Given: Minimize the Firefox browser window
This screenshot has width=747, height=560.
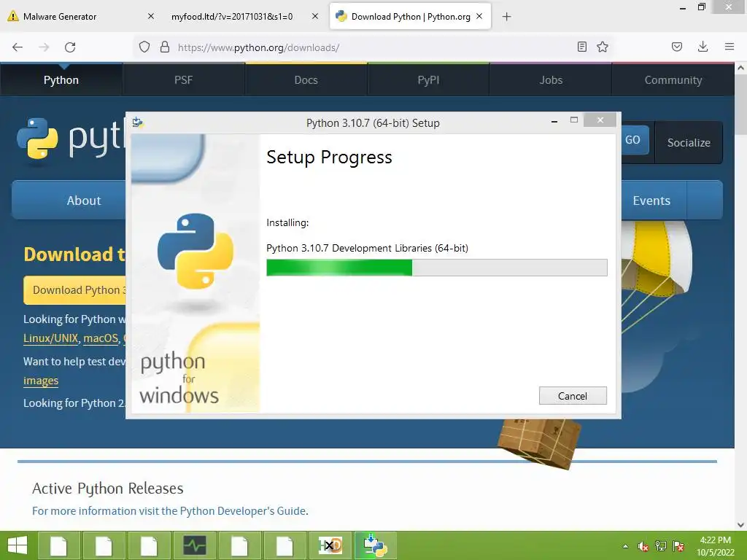Looking at the screenshot, I should point(683,7).
